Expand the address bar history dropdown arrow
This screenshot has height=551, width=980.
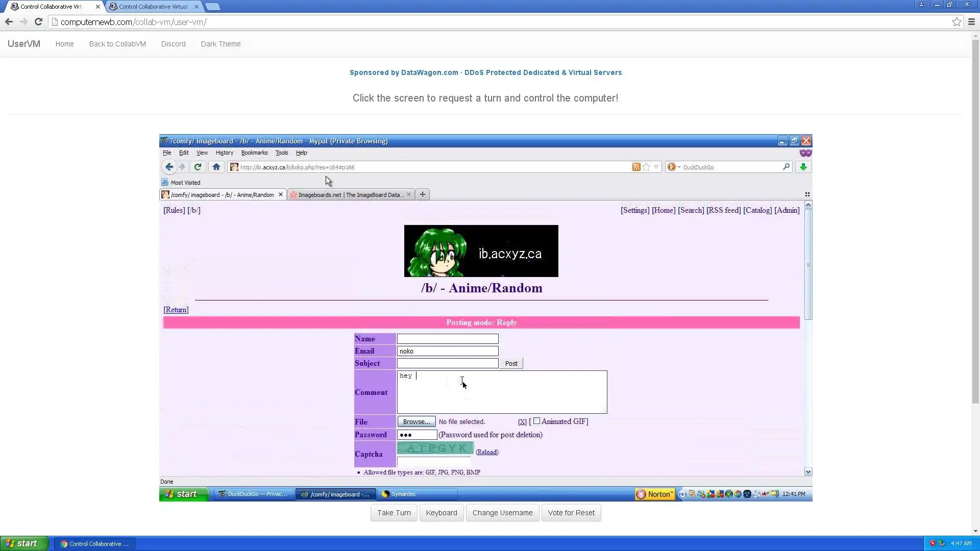[x=656, y=167]
